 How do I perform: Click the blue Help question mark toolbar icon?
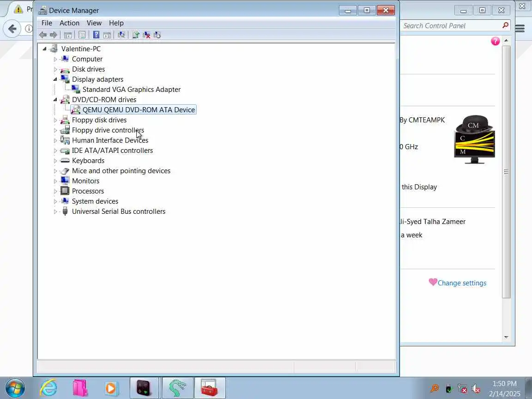pyautogui.click(x=97, y=35)
